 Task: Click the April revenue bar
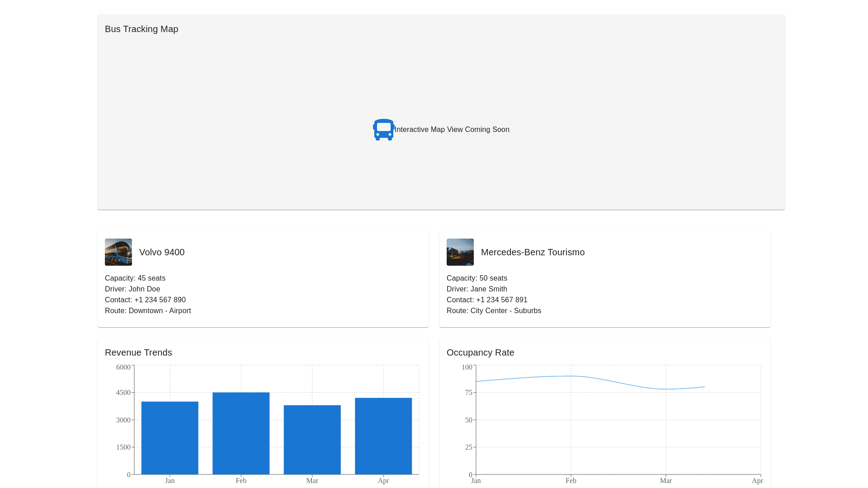pos(383,436)
